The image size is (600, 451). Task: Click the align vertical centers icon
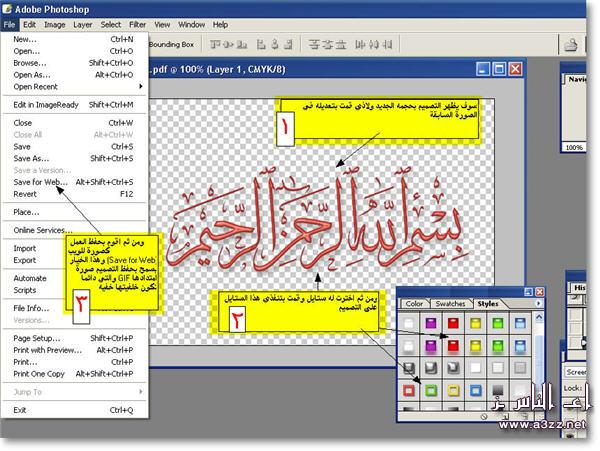(x=229, y=45)
